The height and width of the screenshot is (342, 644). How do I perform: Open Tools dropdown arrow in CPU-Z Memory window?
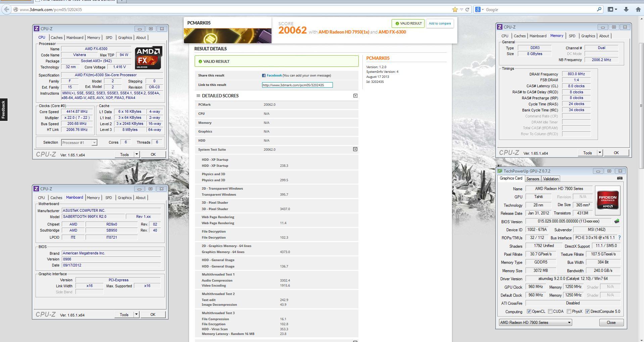tap(600, 153)
